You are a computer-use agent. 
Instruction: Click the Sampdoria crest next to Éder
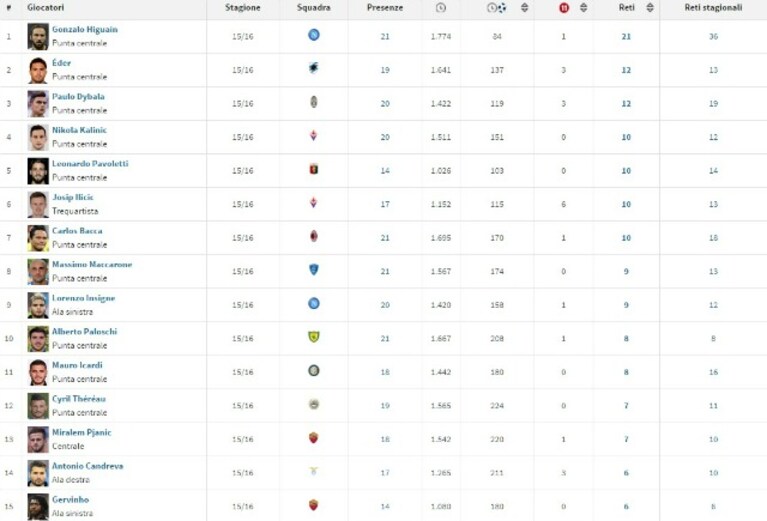click(x=314, y=68)
